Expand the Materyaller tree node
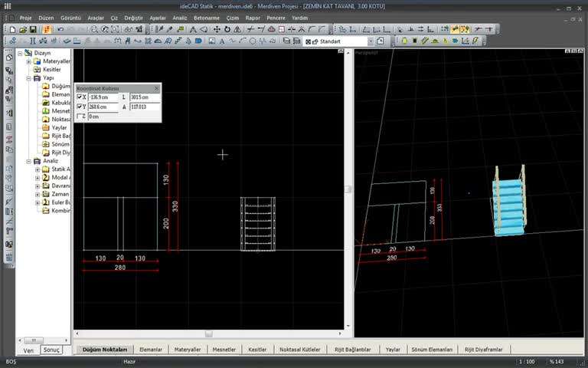Image resolution: width=588 pixels, height=368 pixels. tap(28, 61)
